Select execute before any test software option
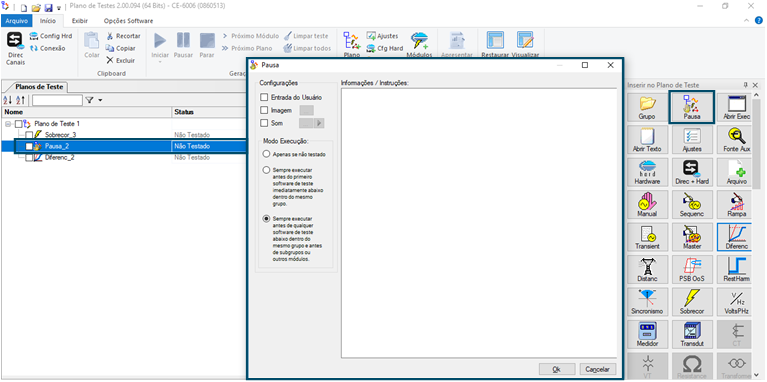Screen dimensions: 767x382 (266, 218)
